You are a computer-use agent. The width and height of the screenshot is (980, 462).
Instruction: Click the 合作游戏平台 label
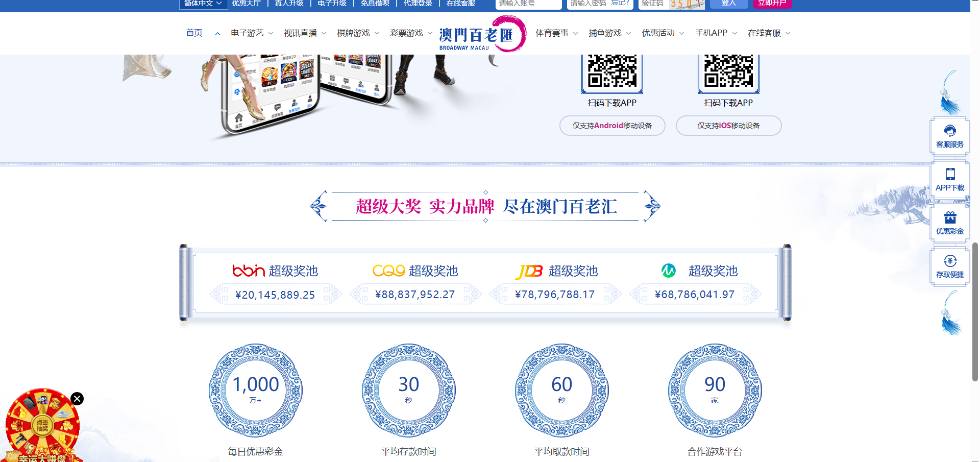coord(715,451)
